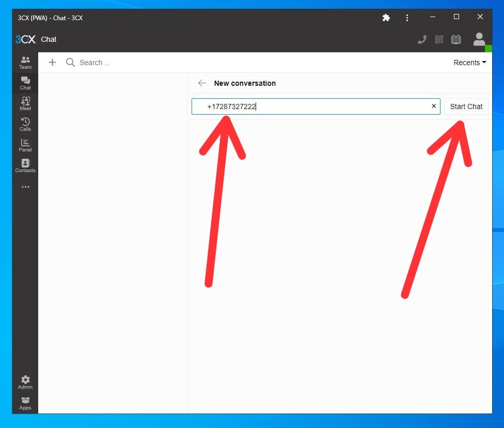504x428 pixels.
Task: Open Contacts from the sidebar
Action: pos(25,165)
